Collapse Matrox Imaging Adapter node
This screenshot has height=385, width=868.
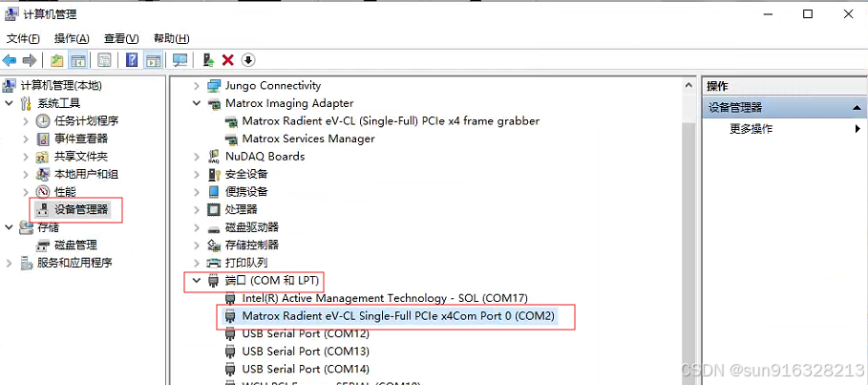pos(196,103)
